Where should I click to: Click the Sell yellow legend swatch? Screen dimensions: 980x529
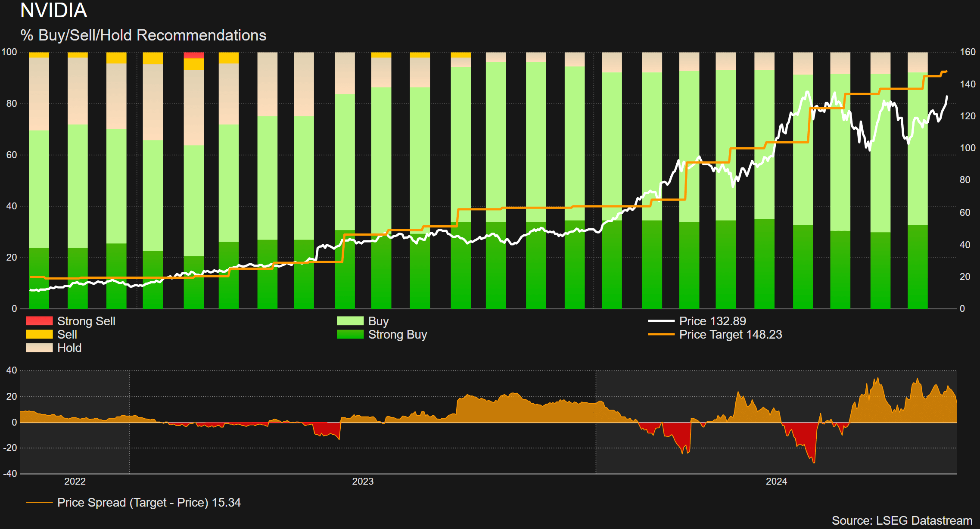click(x=39, y=334)
